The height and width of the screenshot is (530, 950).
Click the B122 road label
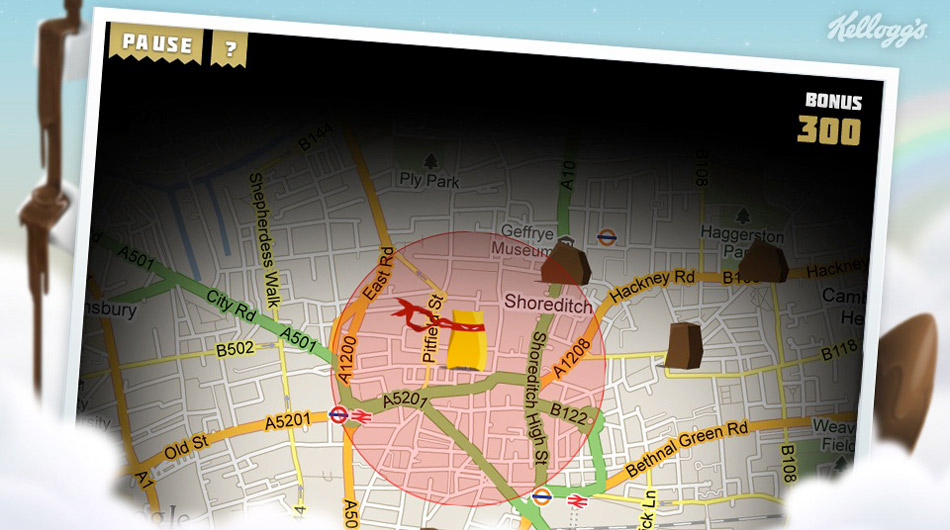[568, 413]
